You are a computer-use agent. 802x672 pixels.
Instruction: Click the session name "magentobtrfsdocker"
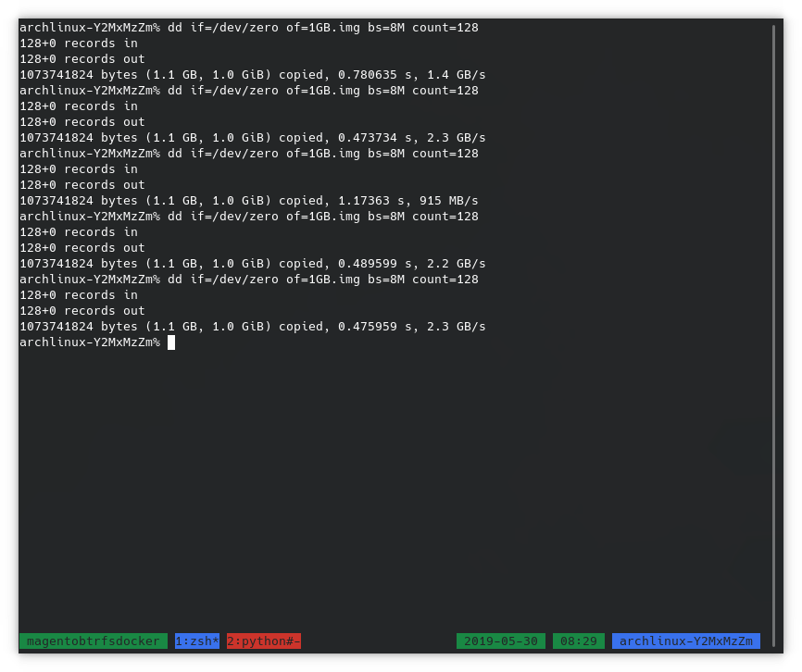93,641
